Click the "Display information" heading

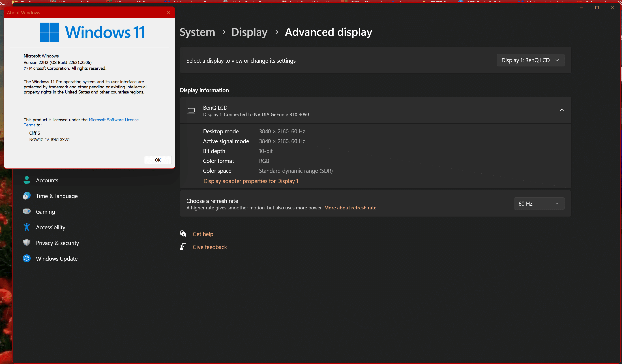point(204,90)
